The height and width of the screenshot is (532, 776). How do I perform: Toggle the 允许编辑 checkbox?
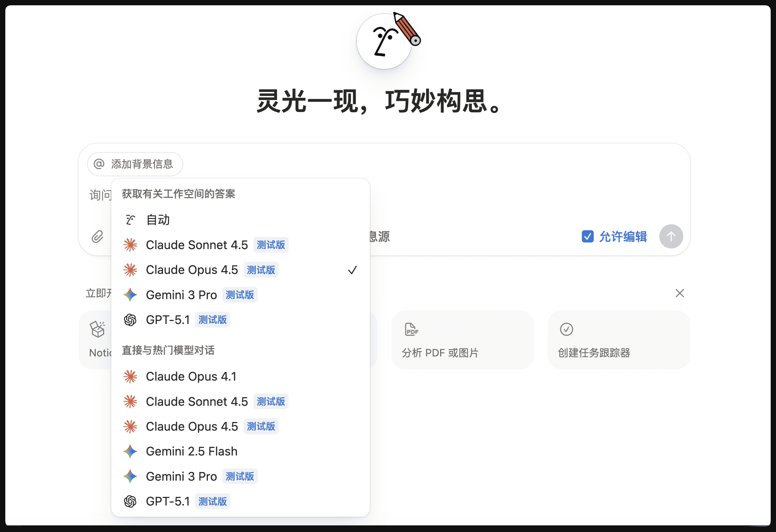tap(587, 236)
